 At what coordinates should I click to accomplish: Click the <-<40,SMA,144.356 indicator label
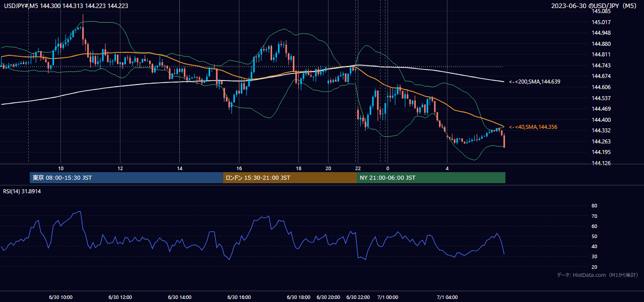click(533, 127)
